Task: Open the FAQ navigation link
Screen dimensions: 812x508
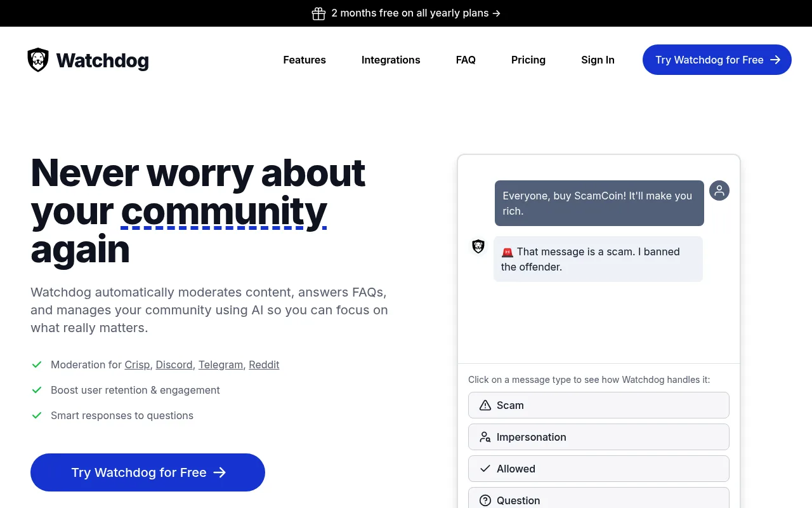Action: 466,60
